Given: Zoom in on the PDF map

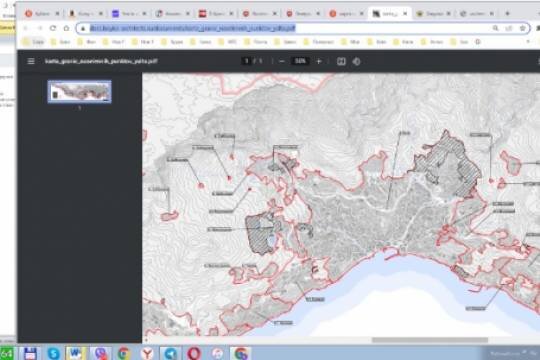Looking at the screenshot, I should pyautogui.click(x=319, y=61).
